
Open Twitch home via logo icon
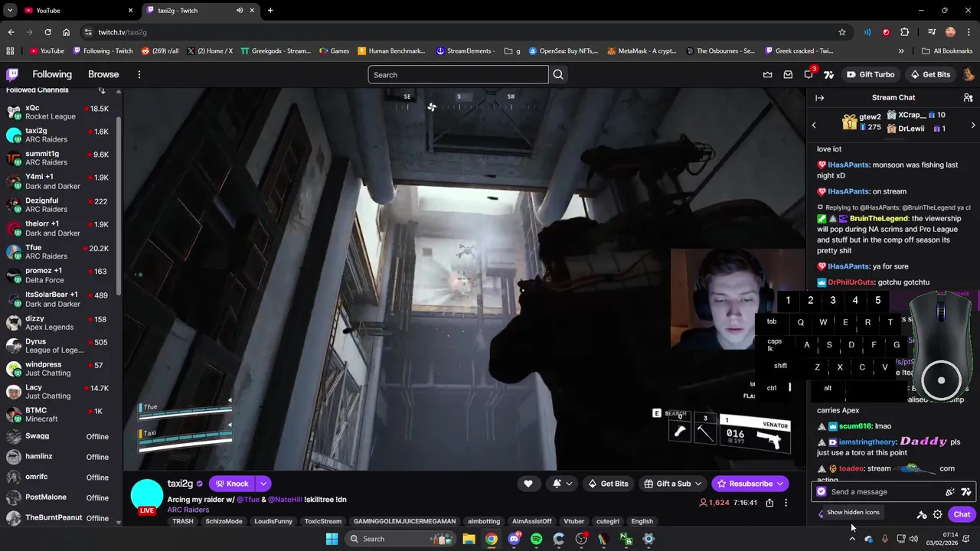pos(12,74)
